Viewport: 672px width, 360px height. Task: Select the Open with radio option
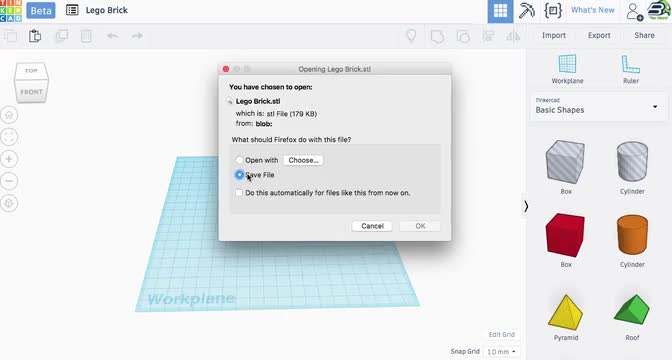click(239, 160)
